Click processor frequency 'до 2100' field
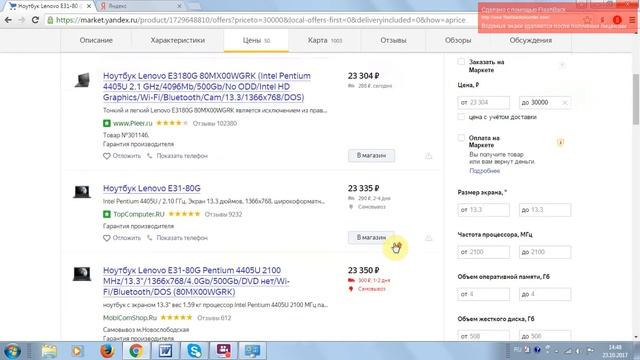Screen dimensions: 640x360 tap(545, 252)
